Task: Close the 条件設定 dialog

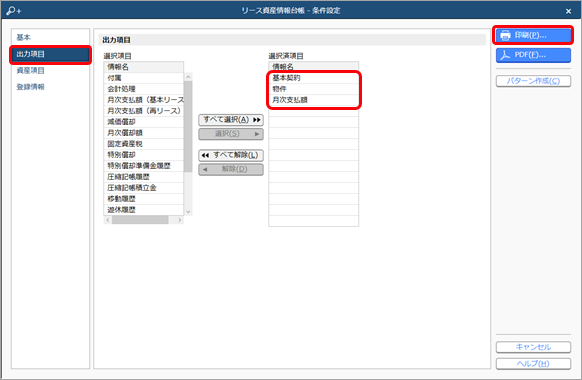Action: click(568, 11)
